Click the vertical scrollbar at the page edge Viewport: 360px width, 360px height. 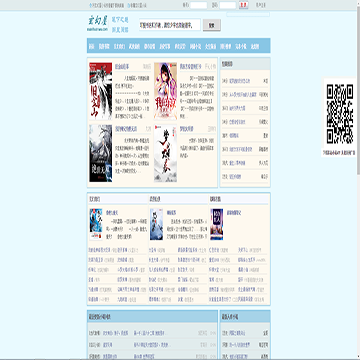pyautogui.click(x=358, y=180)
